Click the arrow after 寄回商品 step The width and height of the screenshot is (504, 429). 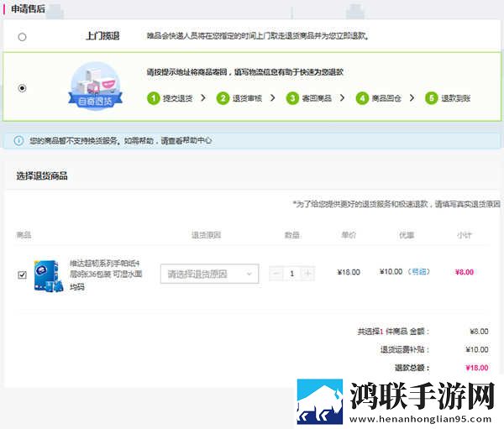point(342,97)
